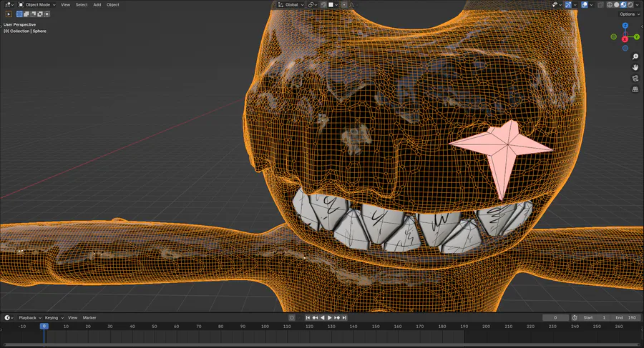Choose Set New Selection mode icon

(x=19, y=14)
